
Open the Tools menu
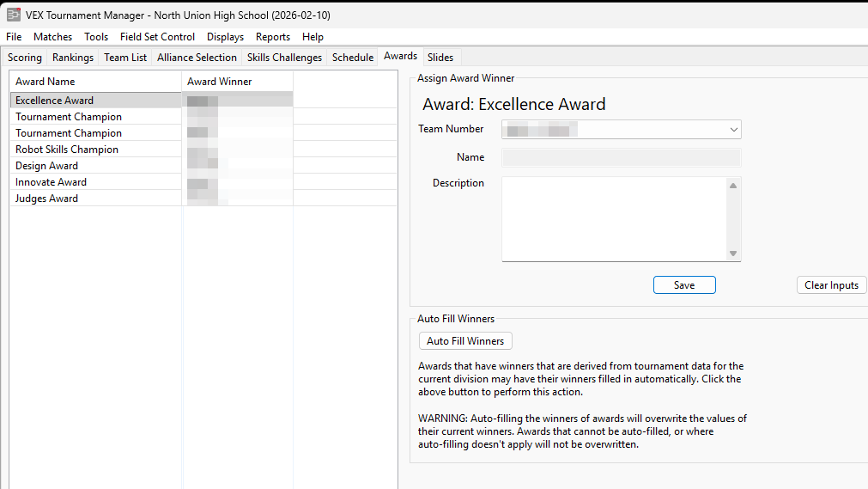click(96, 37)
